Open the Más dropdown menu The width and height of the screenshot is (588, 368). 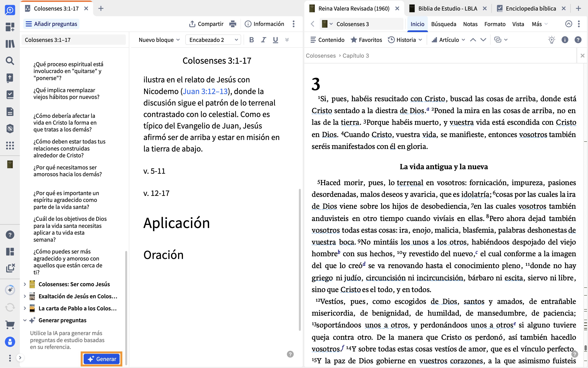tap(540, 24)
